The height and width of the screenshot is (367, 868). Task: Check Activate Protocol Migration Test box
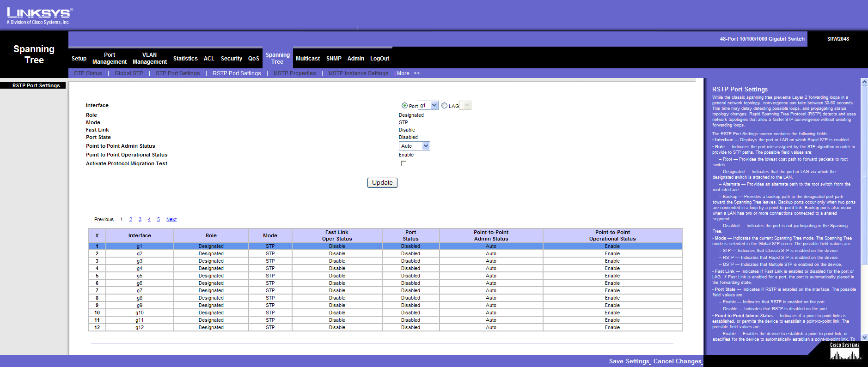point(403,163)
